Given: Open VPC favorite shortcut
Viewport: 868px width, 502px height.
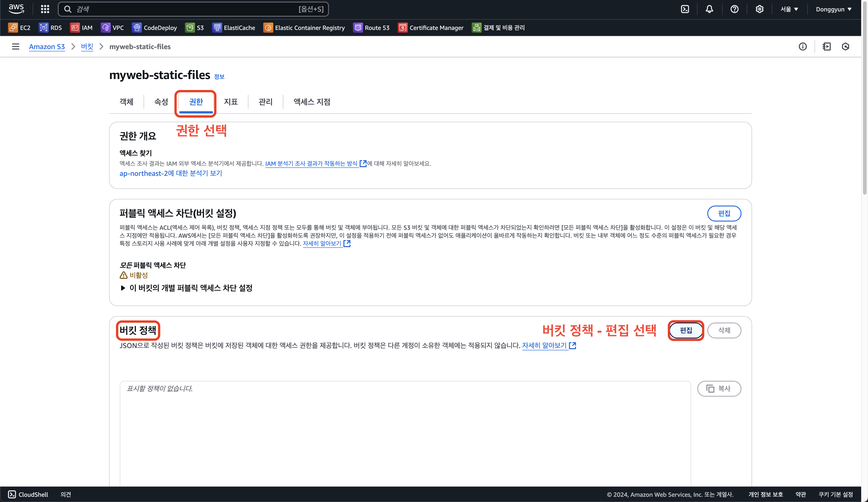Looking at the screenshot, I should click(112, 28).
